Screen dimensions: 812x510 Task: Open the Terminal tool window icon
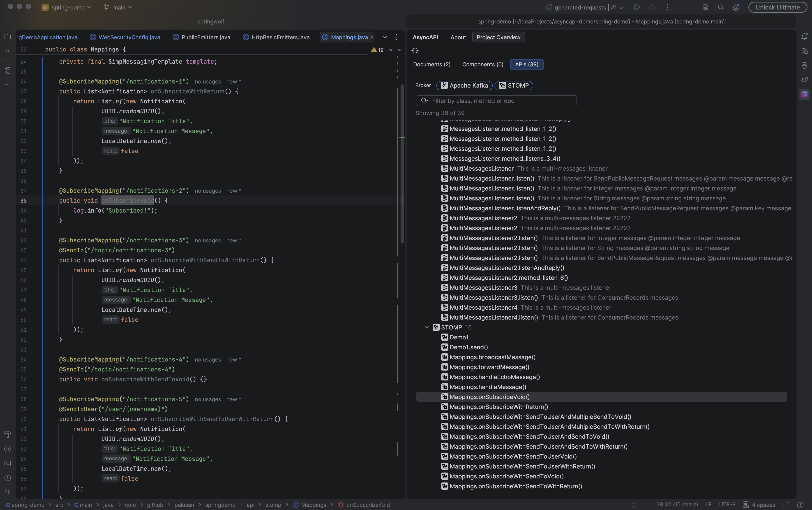click(7, 464)
